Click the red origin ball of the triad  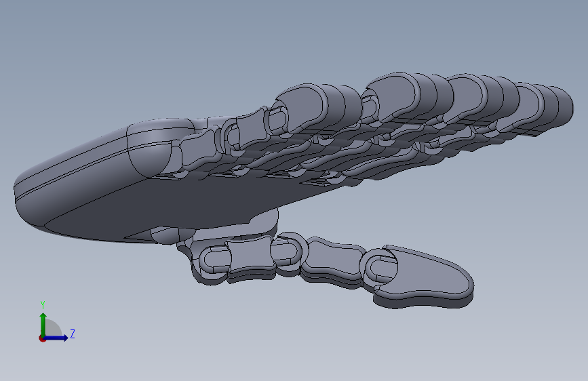tap(42, 338)
